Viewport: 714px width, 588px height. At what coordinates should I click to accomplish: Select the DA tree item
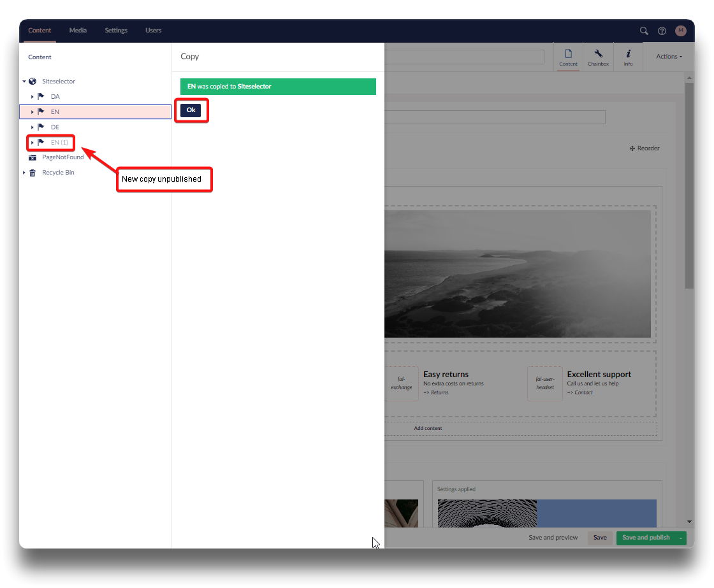(x=55, y=96)
